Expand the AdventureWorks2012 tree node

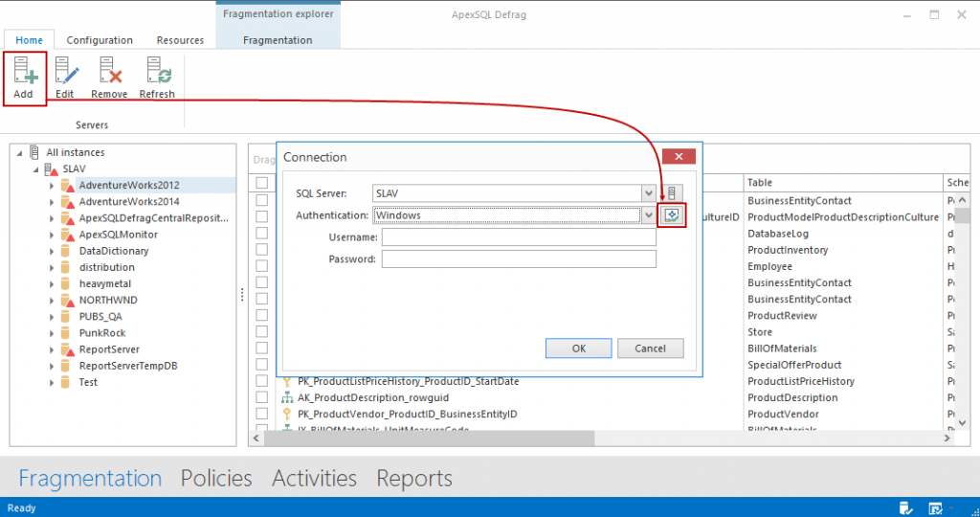point(52,186)
